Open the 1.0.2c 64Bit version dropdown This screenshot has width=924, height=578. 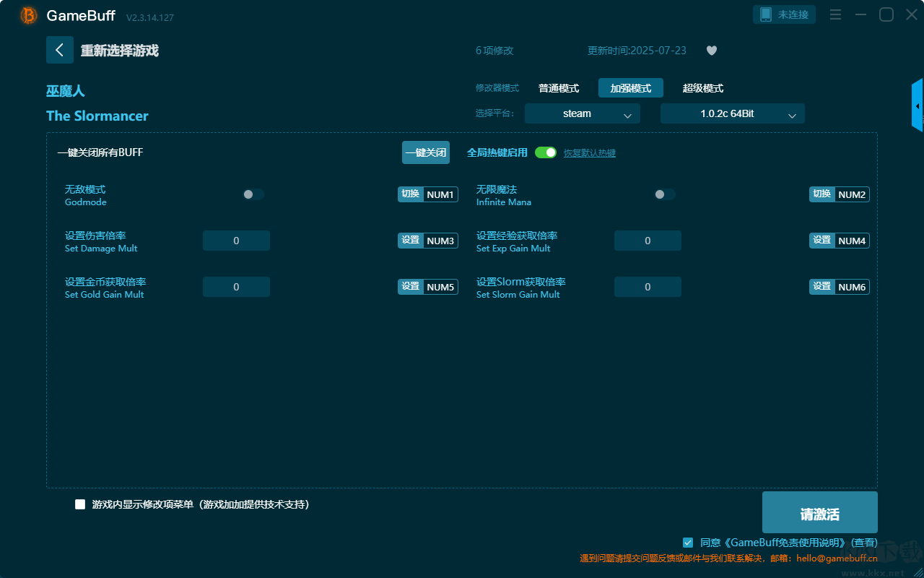pos(732,113)
